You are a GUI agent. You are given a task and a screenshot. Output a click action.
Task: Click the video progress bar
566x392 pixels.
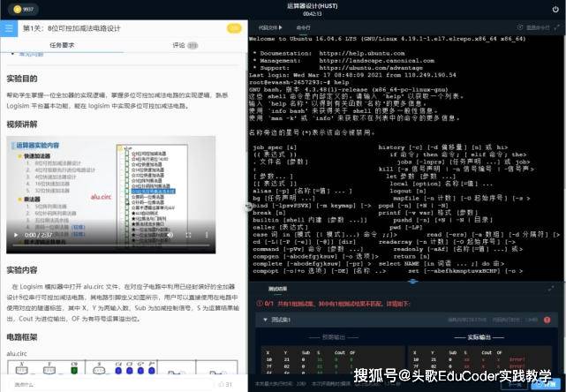(x=111, y=245)
